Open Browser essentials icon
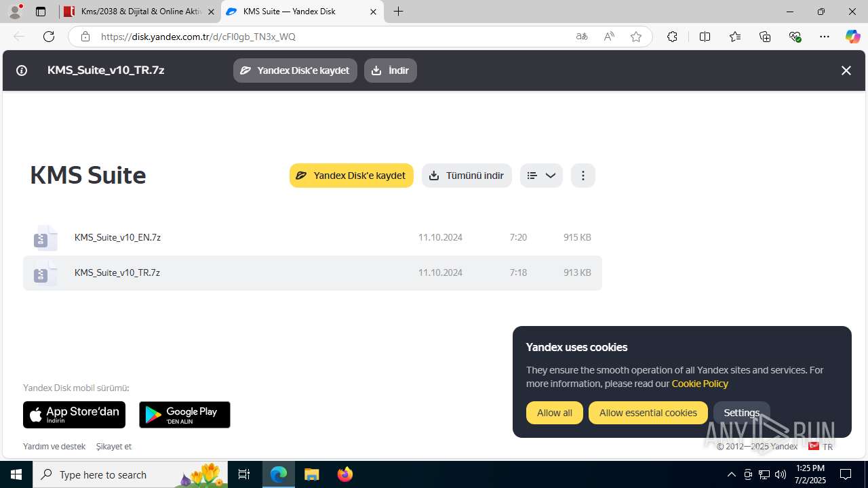Image resolution: width=868 pixels, height=488 pixels. point(795,37)
